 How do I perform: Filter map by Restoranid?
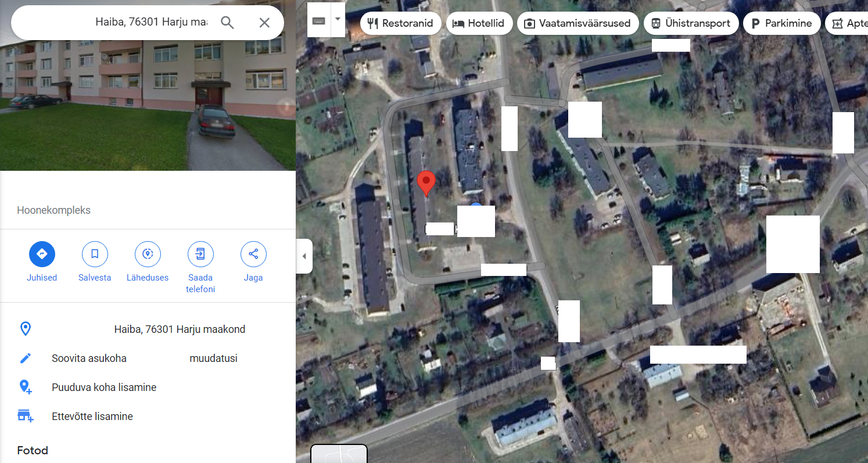[401, 23]
